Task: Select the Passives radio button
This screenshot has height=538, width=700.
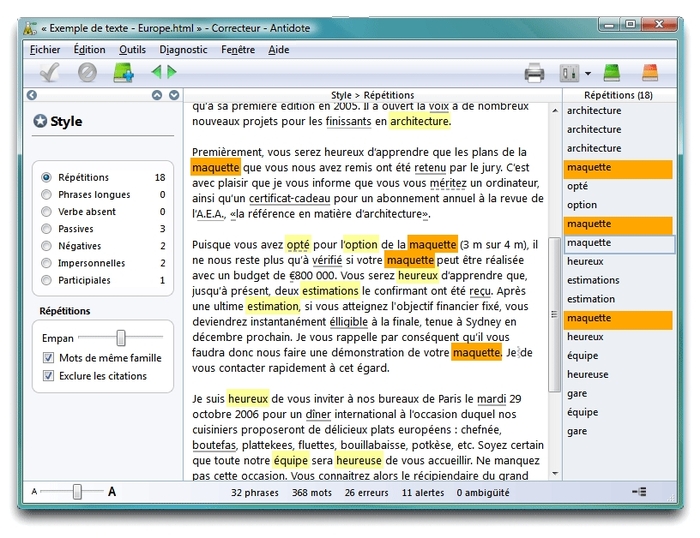Action: (46, 229)
